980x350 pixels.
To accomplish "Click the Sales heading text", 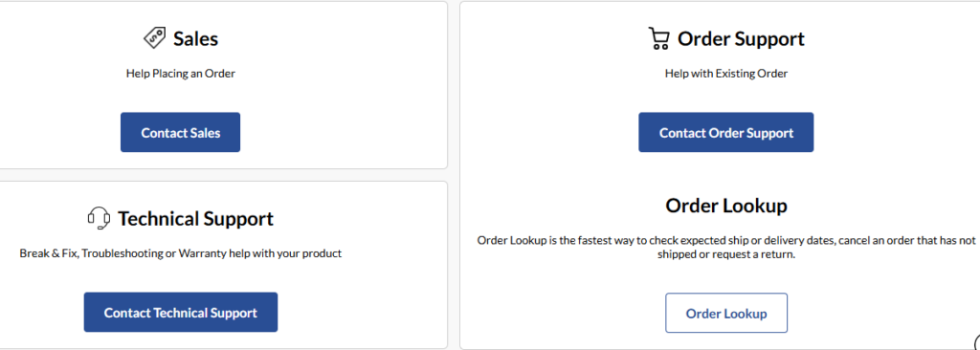I will pyautogui.click(x=195, y=39).
